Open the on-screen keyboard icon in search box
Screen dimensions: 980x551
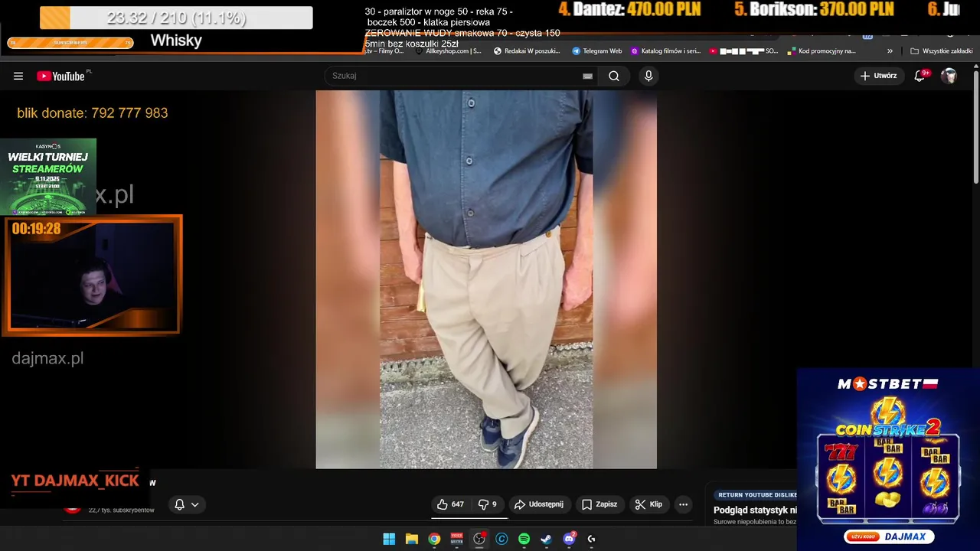[x=587, y=76]
